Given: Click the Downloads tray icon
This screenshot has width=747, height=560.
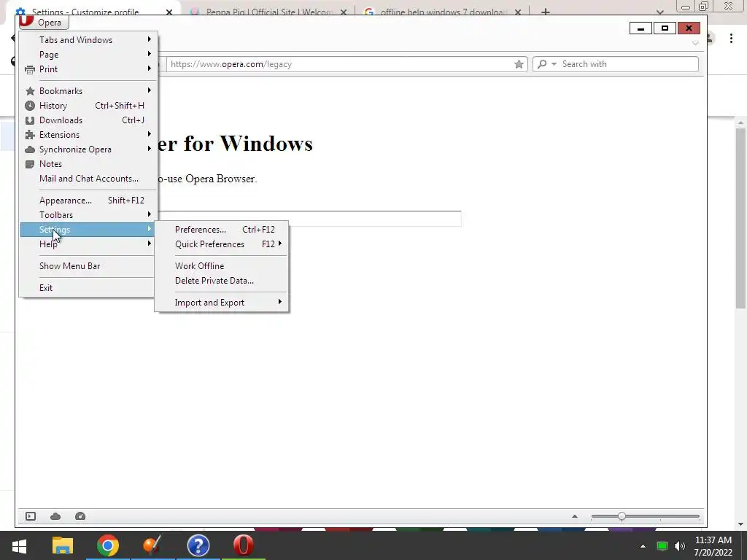Looking at the screenshot, I should click(x=29, y=120).
